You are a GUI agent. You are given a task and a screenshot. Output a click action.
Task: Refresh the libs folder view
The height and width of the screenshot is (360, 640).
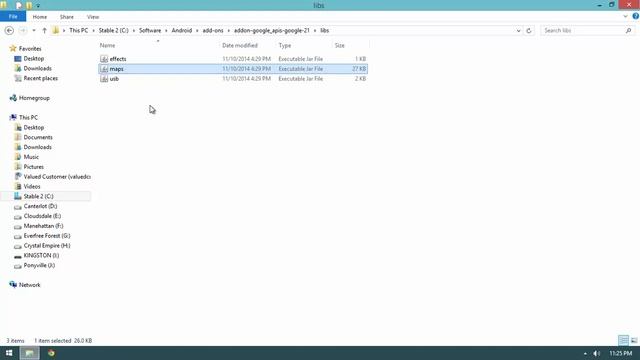pos(529,31)
